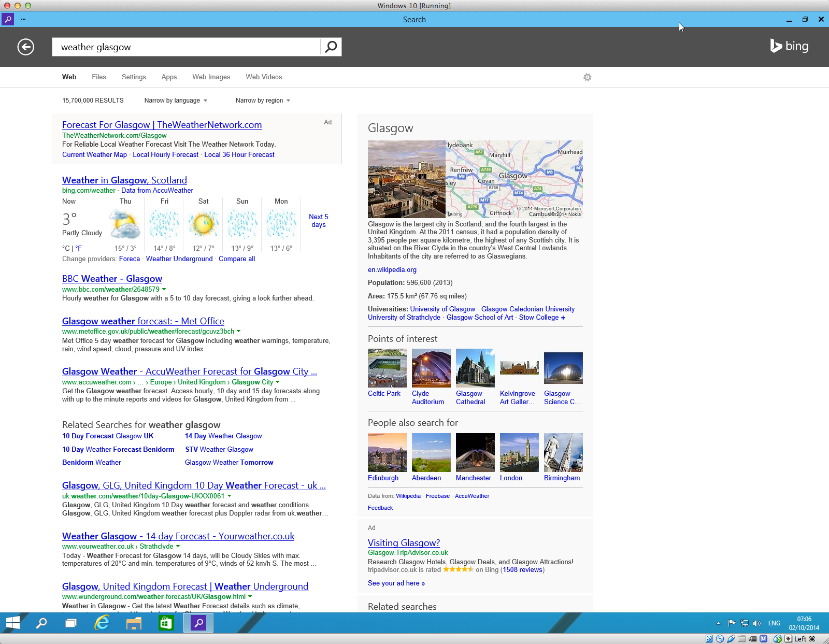Open the search settings gear icon
Viewport: 829px width, 644px height.
click(587, 77)
